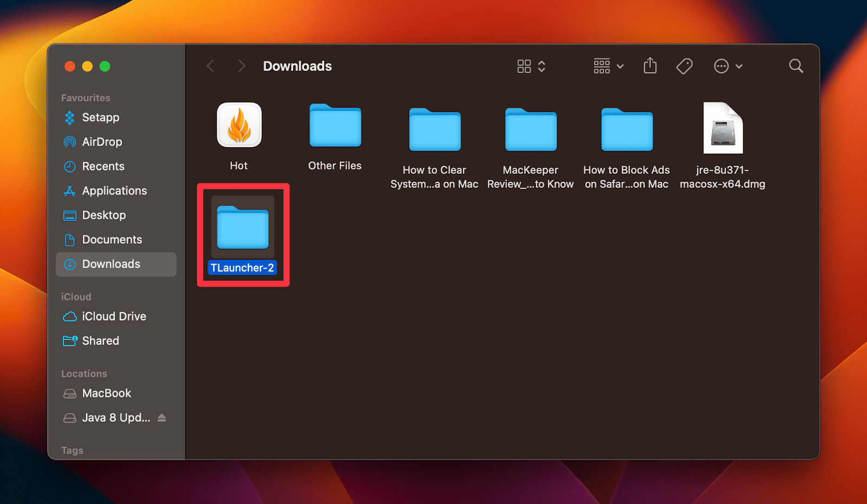This screenshot has width=867, height=504.
Task: Click the green full-screen button
Action: (x=105, y=66)
